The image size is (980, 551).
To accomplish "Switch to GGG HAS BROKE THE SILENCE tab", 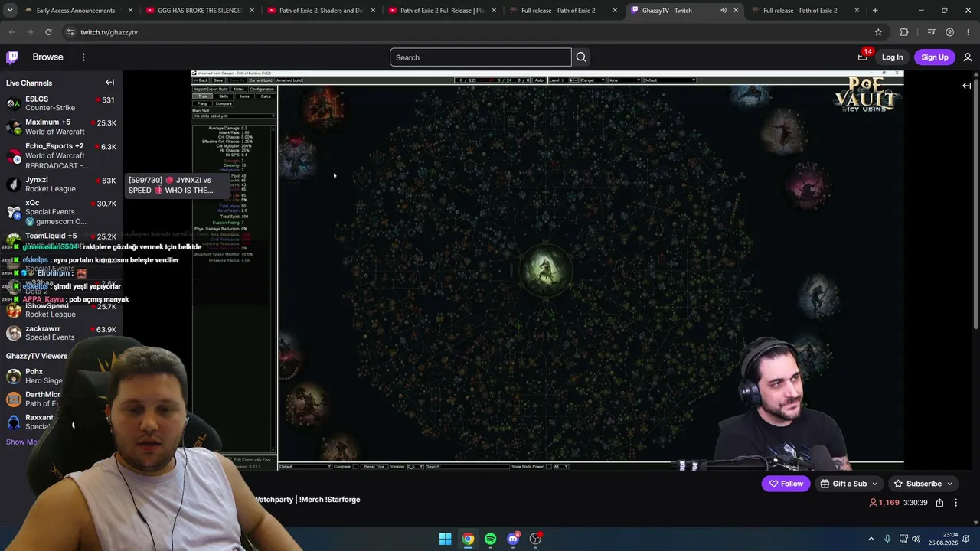I will [x=199, y=11].
